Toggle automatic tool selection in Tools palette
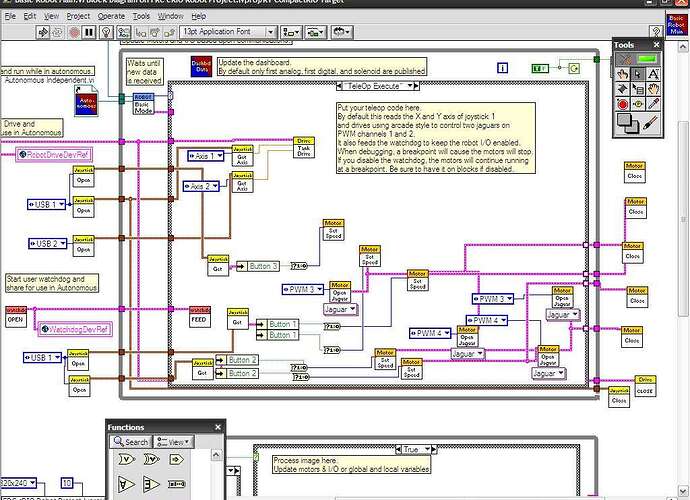 638,59
